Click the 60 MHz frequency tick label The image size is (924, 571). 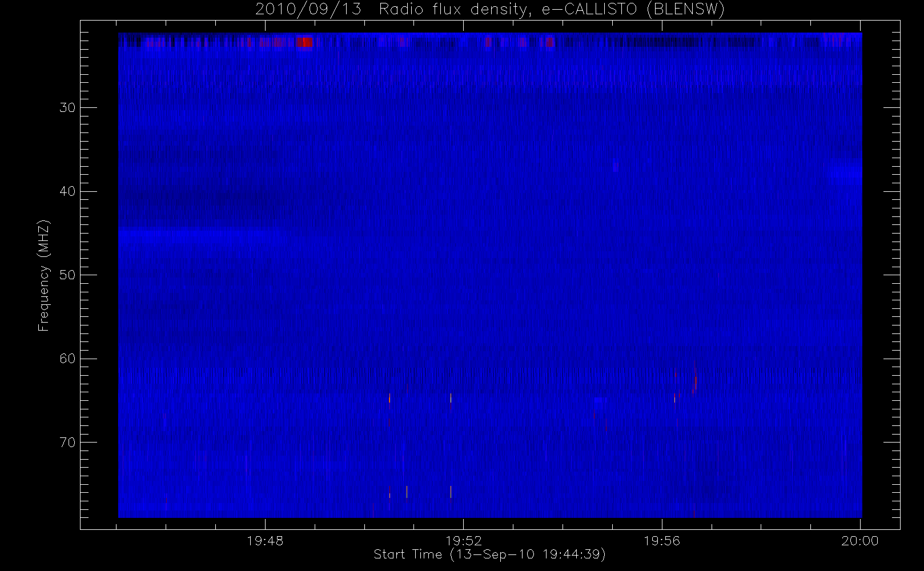(x=67, y=359)
